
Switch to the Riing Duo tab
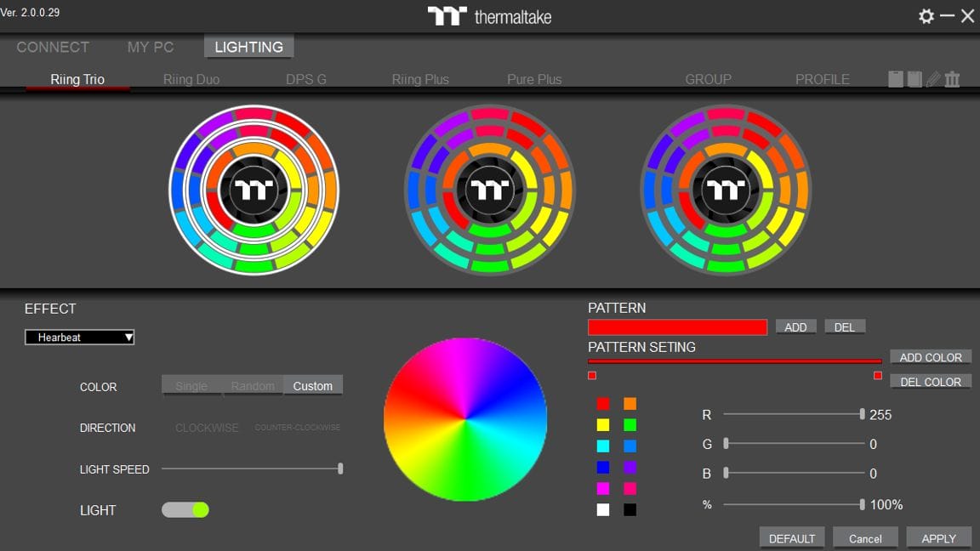[191, 79]
